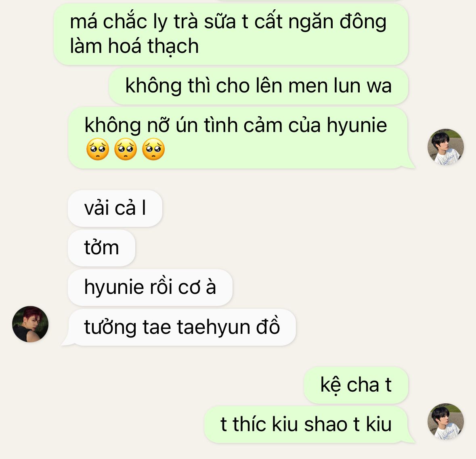Tap the 'hyunie rồi cơ à' message

tap(150, 287)
